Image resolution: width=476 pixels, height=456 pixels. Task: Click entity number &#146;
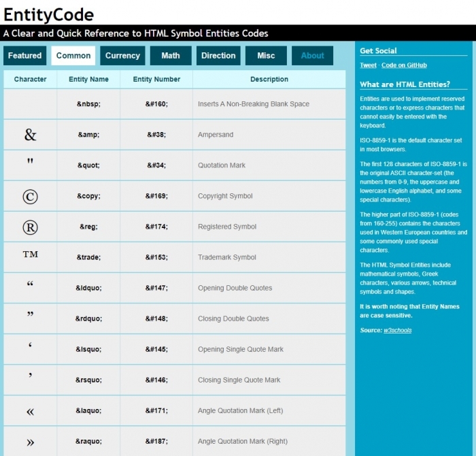156,380
